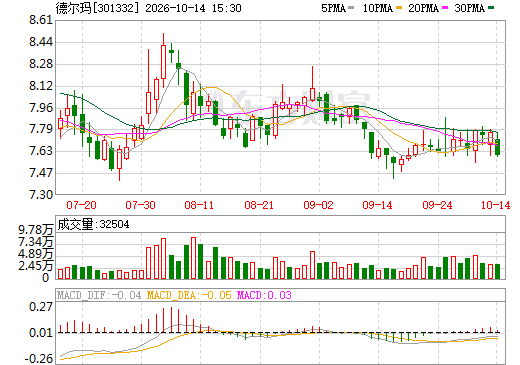Click the 08-21 date axis label

(x=259, y=205)
